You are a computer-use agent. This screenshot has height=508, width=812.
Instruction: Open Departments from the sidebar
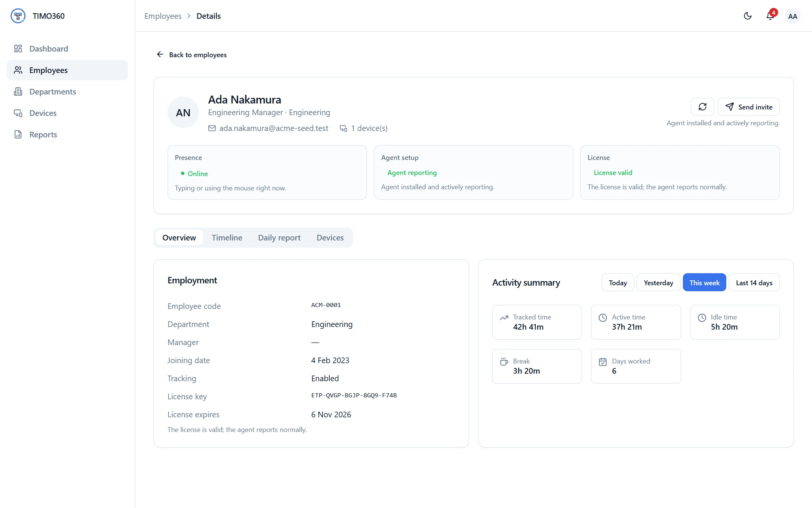click(x=67, y=91)
